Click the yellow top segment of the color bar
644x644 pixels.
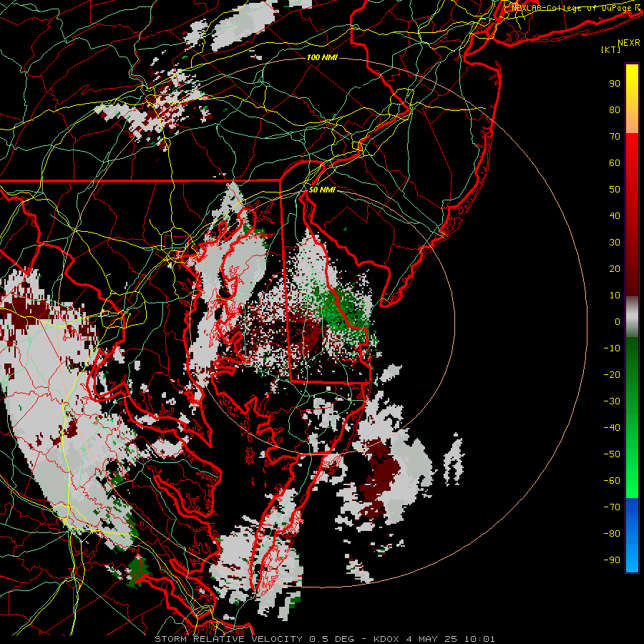pyautogui.click(x=632, y=99)
